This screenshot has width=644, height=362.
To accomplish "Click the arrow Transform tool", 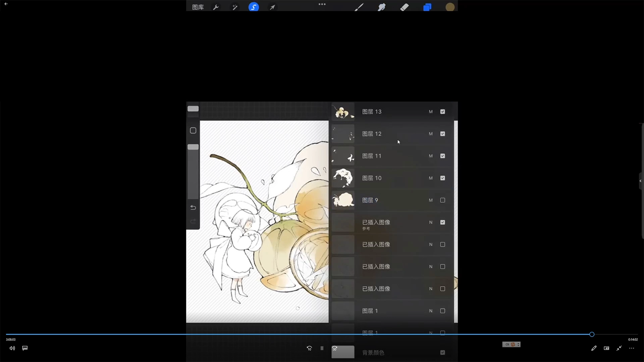I will 272,7.
